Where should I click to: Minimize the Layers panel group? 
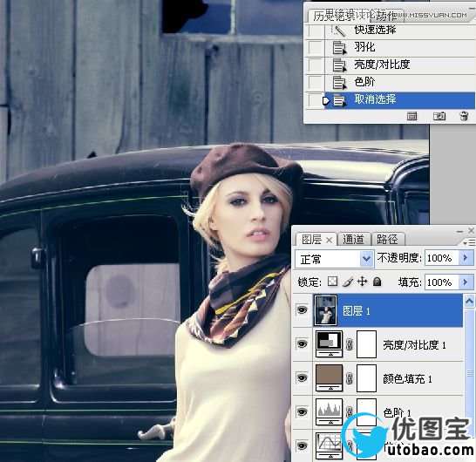[460, 232]
